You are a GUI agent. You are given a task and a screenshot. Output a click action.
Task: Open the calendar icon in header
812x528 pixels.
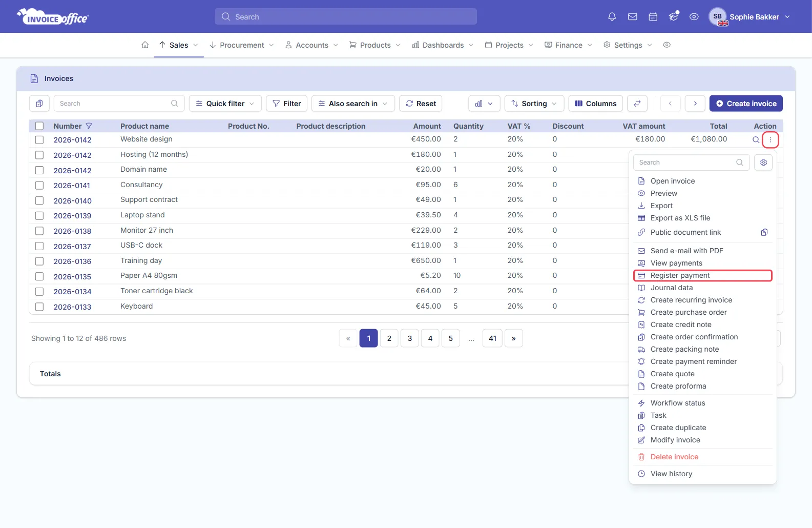(653, 17)
